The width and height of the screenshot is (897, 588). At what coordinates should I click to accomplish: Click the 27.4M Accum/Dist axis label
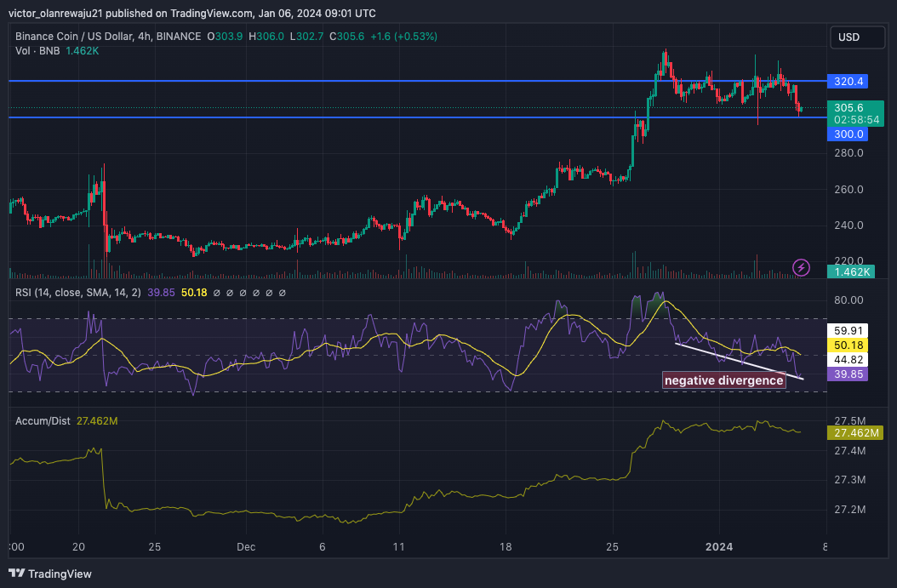[849, 451]
